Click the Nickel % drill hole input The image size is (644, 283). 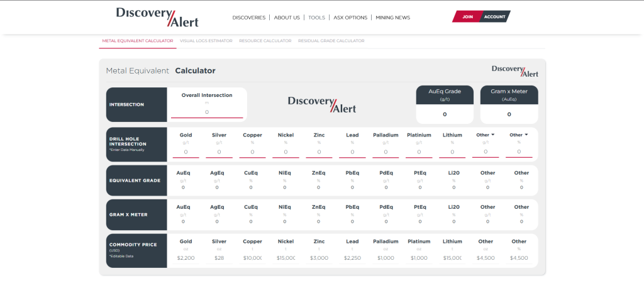[x=286, y=152]
